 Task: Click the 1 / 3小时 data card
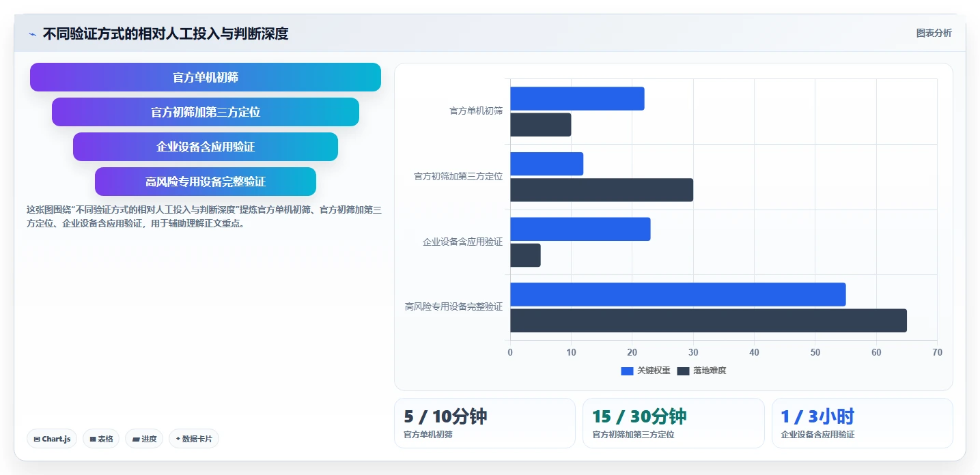pos(863,423)
